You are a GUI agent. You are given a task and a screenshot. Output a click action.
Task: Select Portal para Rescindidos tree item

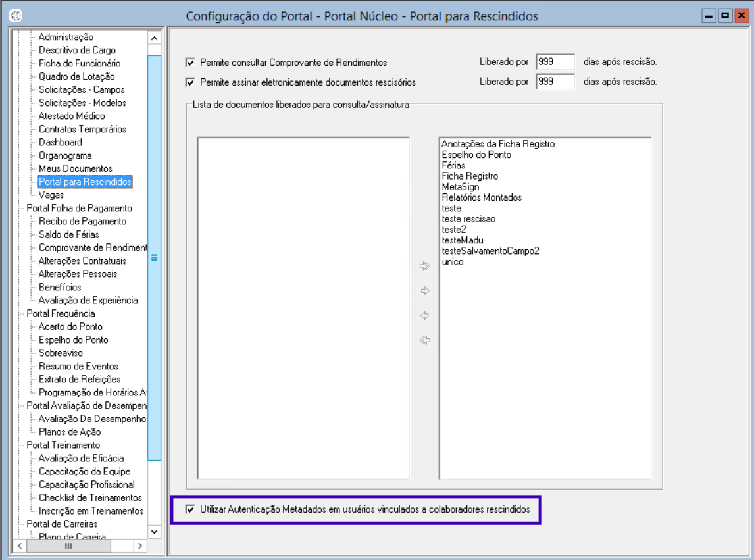click(x=85, y=182)
